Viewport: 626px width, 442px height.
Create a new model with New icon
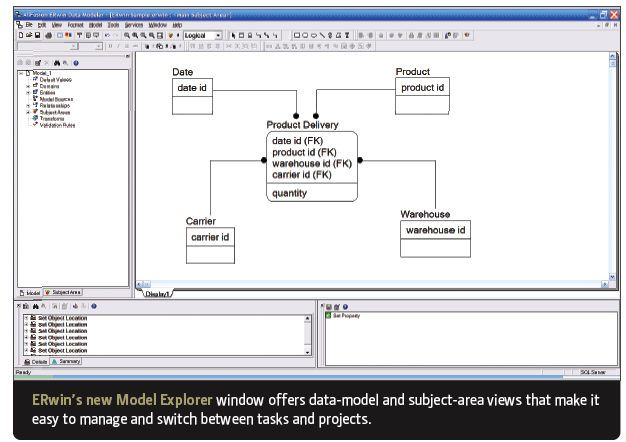21,35
